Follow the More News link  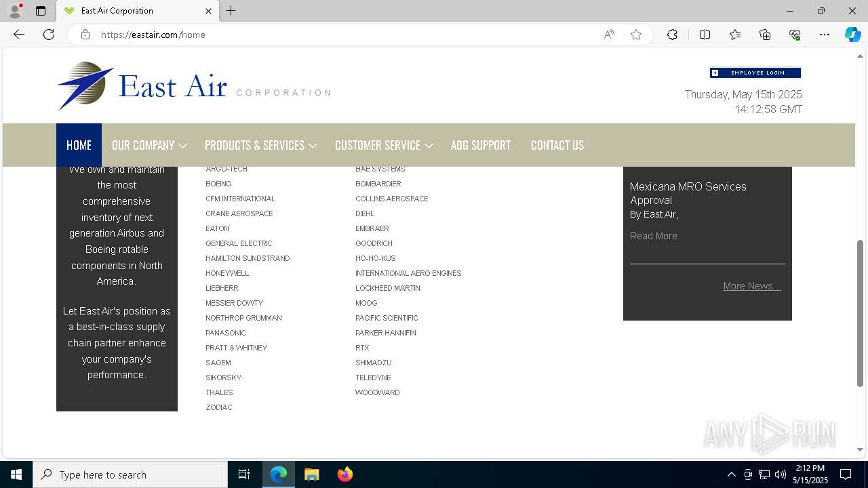tap(752, 286)
